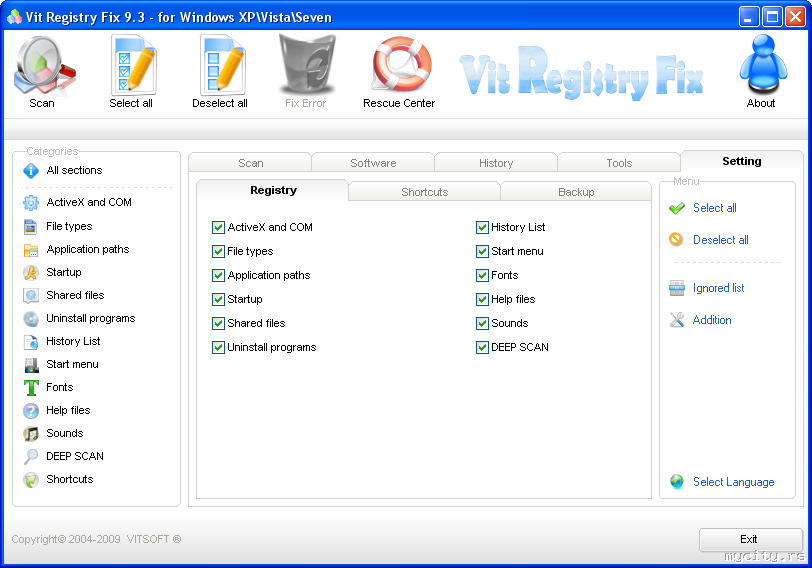The width and height of the screenshot is (812, 568).
Task: Uncheck the ActiveX and COM checkbox
Action: point(218,227)
